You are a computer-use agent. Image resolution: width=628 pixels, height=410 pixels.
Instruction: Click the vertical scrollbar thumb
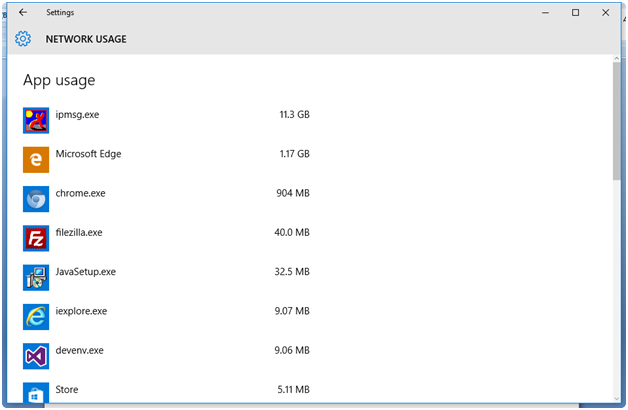click(x=615, y=120)
